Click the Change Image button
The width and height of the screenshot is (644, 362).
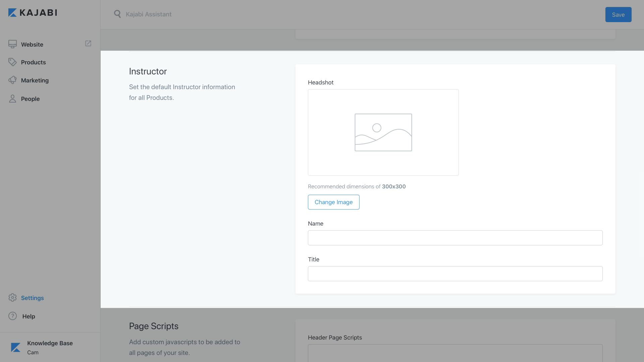(333, 202)
